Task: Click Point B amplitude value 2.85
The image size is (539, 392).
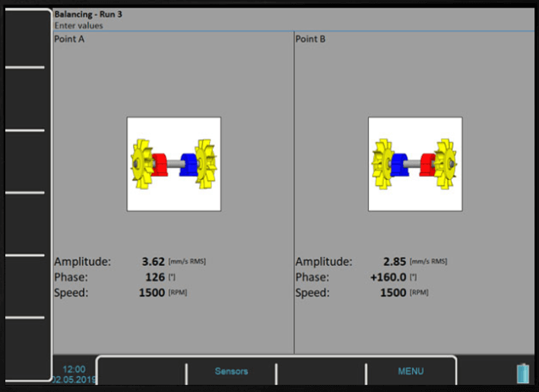Action: 395,261
